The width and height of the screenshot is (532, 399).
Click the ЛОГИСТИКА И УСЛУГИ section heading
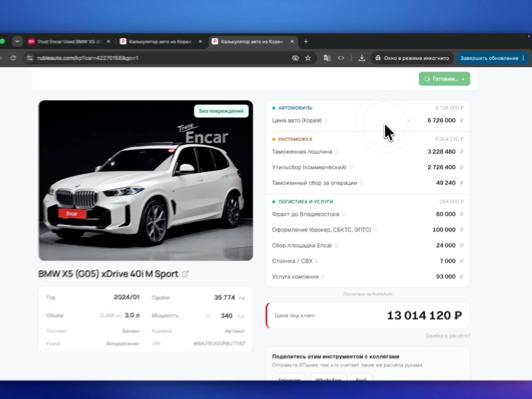[x=306, y=202]
